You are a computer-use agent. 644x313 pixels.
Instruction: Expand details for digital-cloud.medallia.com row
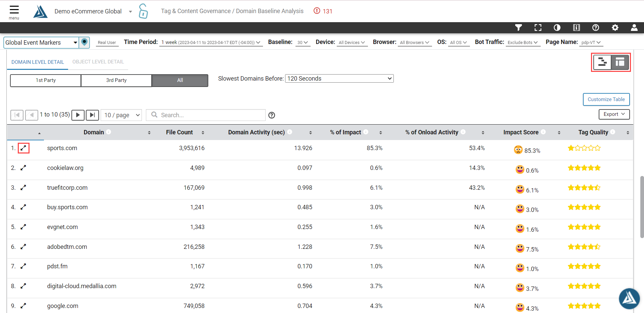pos(23,286)
